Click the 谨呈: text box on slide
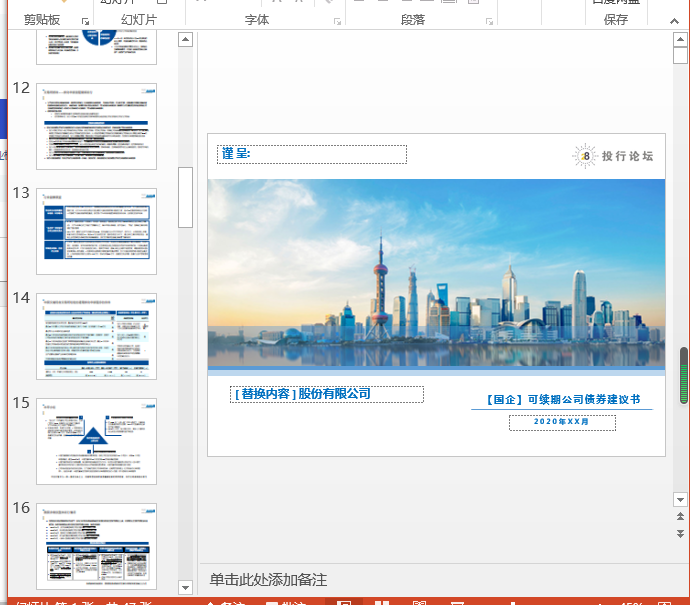Screen dimensions: 690x605 (312, 154)
